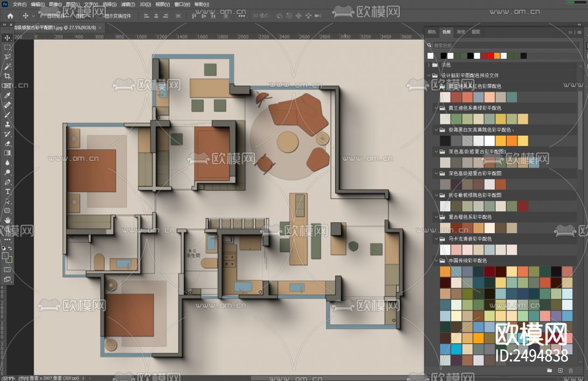The width and height of the screenshot is (588, 381).
Task: Select the History Brush tool
Action: coord(7,134)
